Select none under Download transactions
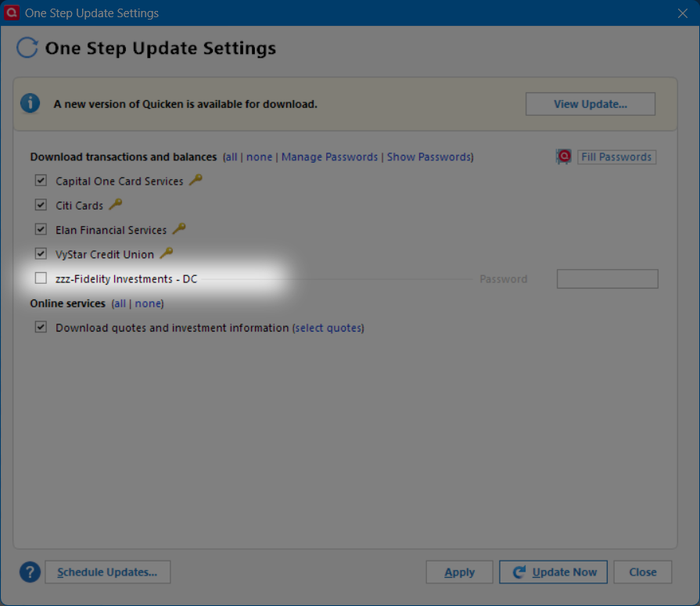The height and width of the screenshot is (606, 700). click(x=259, y=157)
